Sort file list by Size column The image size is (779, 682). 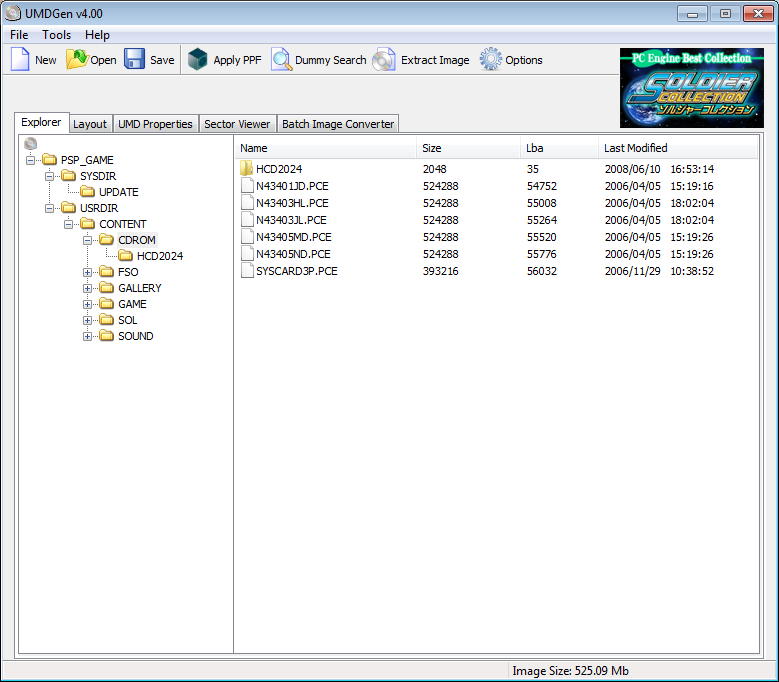pyautogui.click(x=432, y=148)
